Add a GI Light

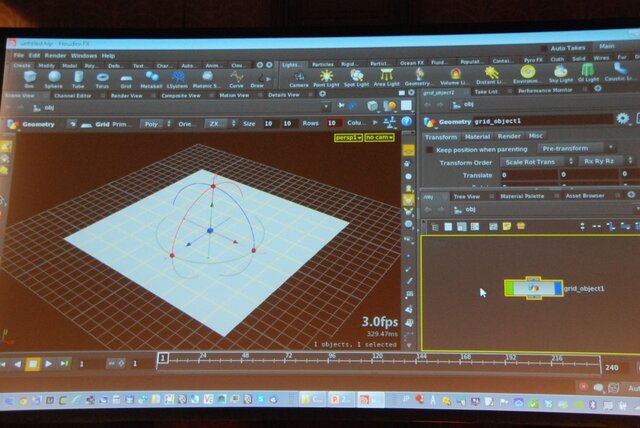pos(588,73)
